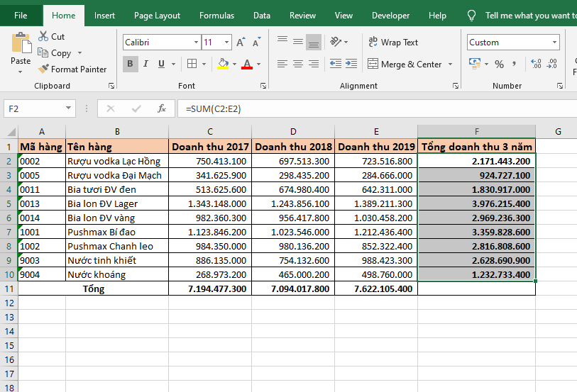Viewport: 577px width, 392px height.
Task: Click the Format Painter brush icon
Action: 43,69
